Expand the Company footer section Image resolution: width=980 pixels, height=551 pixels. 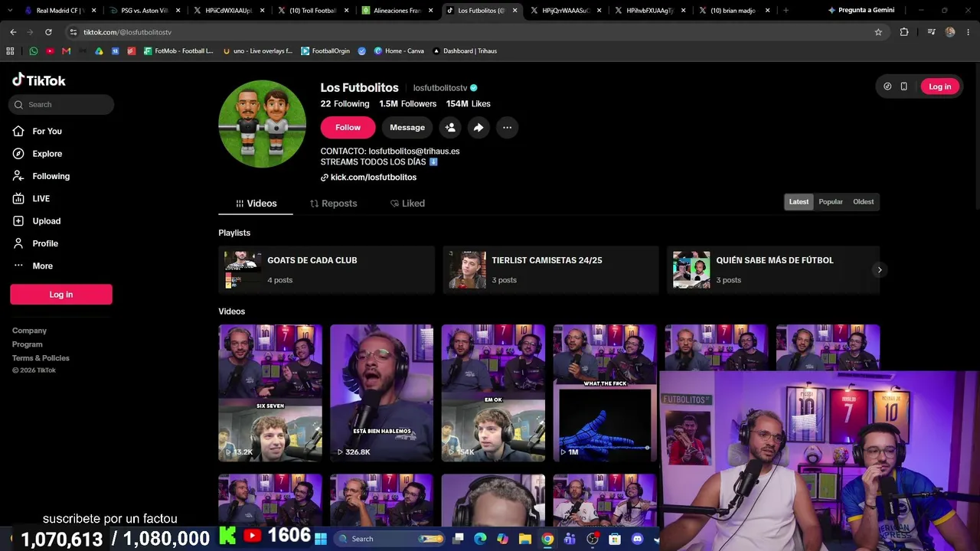(x=29, y=331)
